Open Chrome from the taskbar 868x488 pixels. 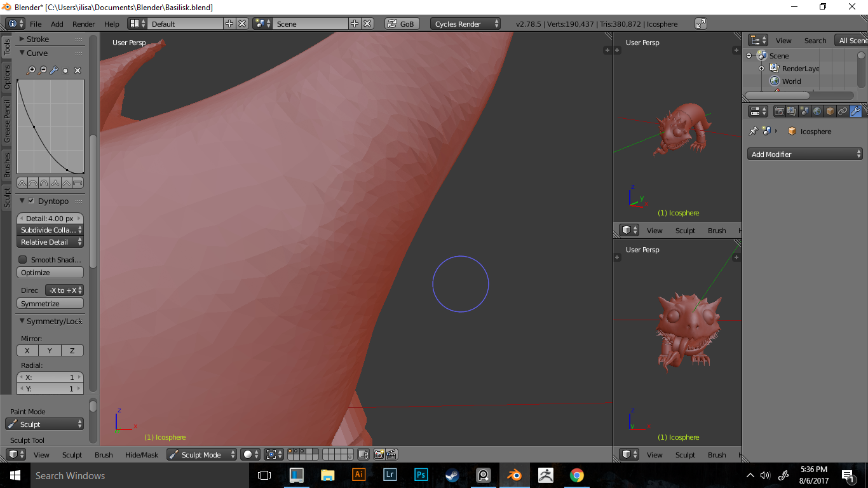pos(576,475)
